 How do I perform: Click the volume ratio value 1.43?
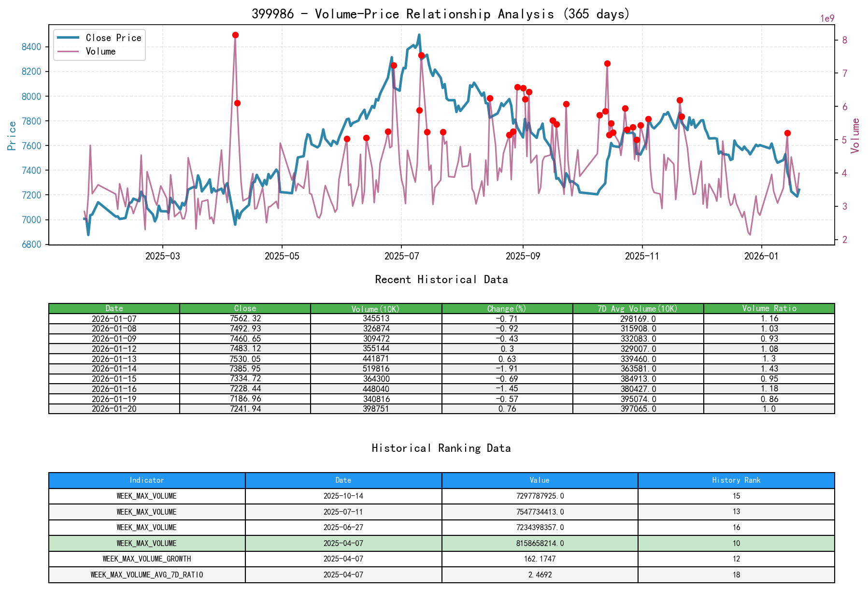pos(769,369)
